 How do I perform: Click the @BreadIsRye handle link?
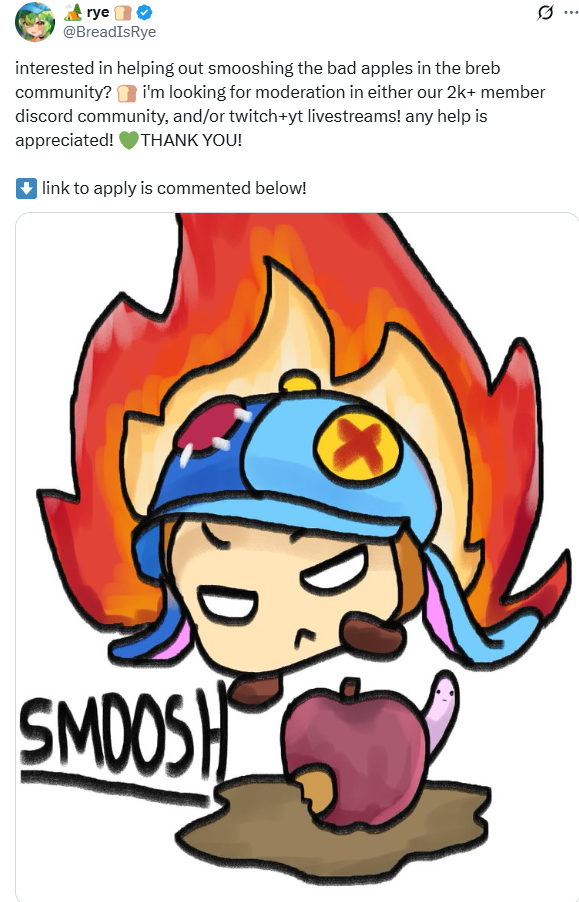pyautogui.click(x=109, y=32)
